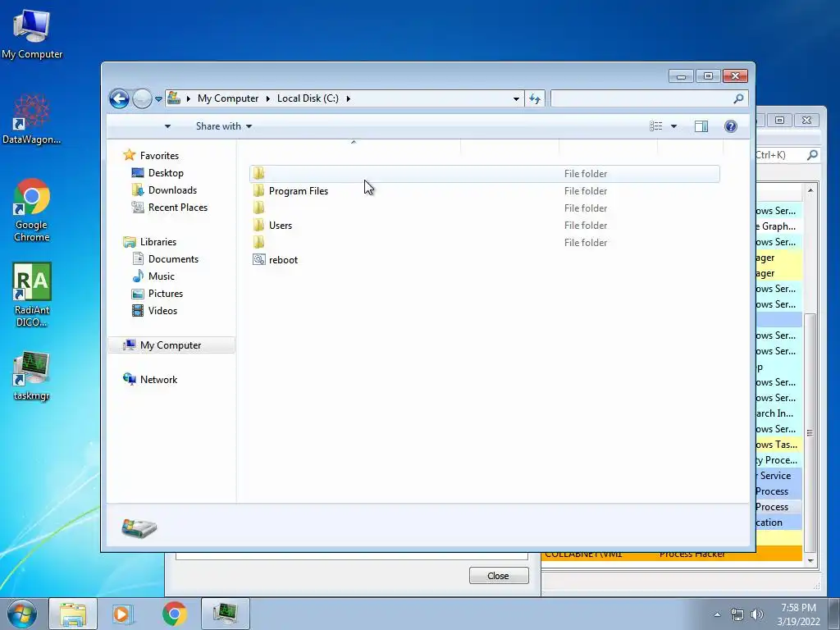Viewport: 840px width, 630px height.
Task: Open the Share with menu
Action: (224, 126)
